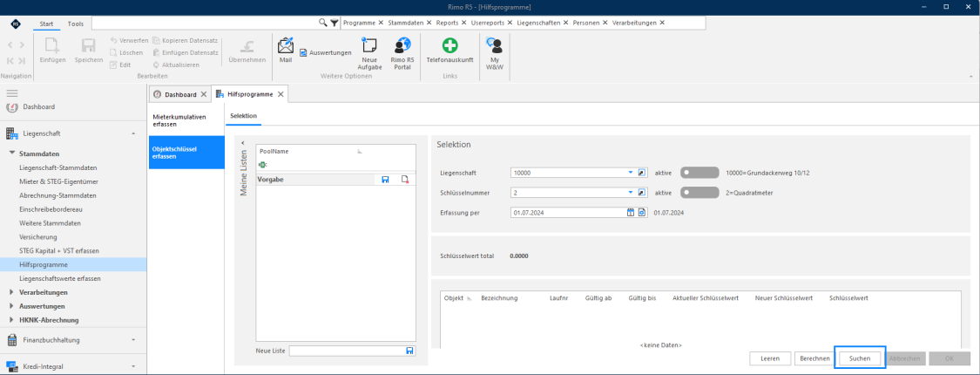Select Objektschlüssel erfassen
The height and width of the screenshot is (375, 980).
point(186,153)
